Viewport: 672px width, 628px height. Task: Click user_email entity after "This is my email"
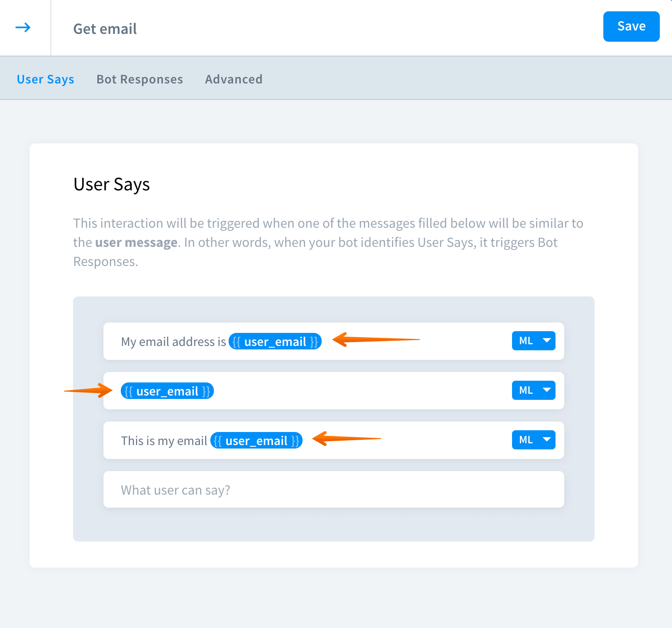pos(256,441)
